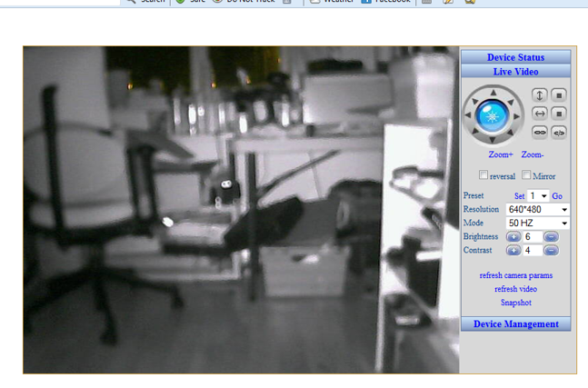
Task: Click the Brightness value field showing 6
Action: coord(533,237)
